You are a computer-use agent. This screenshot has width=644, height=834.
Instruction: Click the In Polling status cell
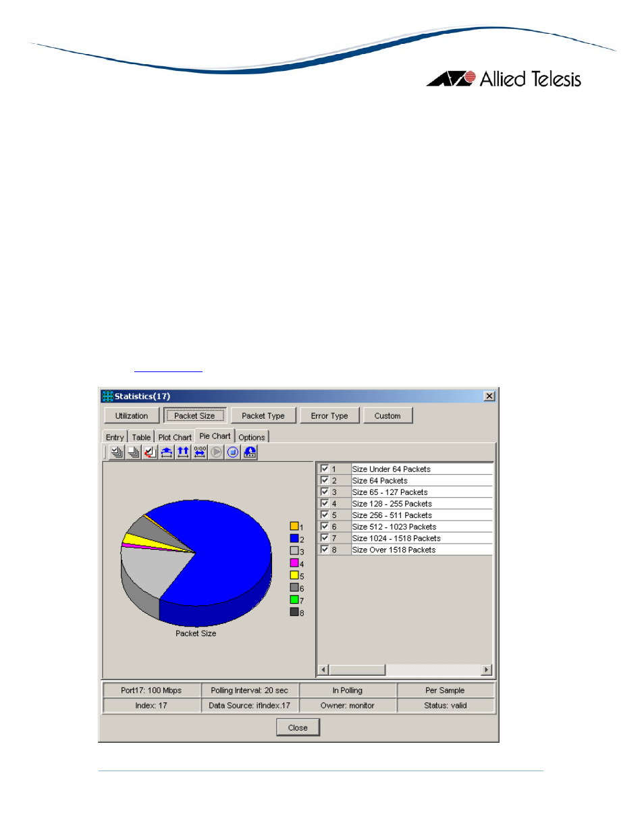348,690
